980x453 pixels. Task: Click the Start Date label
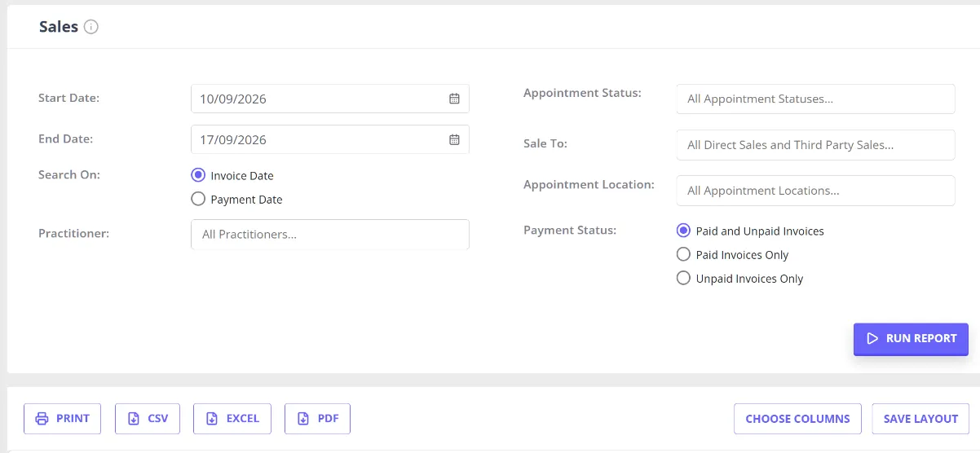point(68,98)
